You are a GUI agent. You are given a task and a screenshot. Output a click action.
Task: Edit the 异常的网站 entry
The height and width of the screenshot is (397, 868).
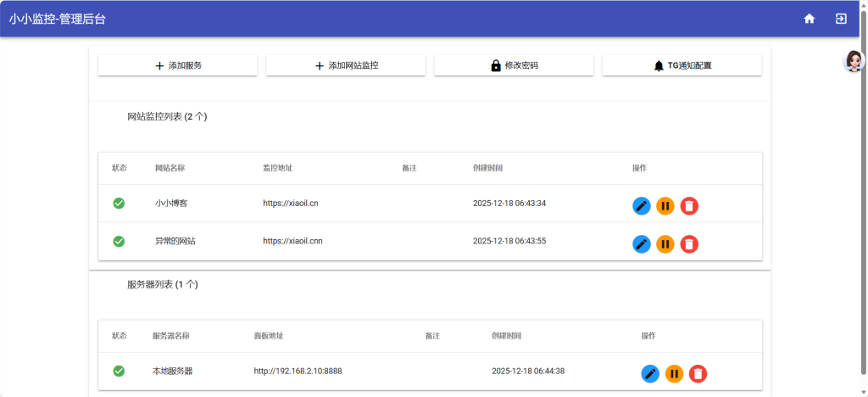pyautogui.click(x=642, y=244)
